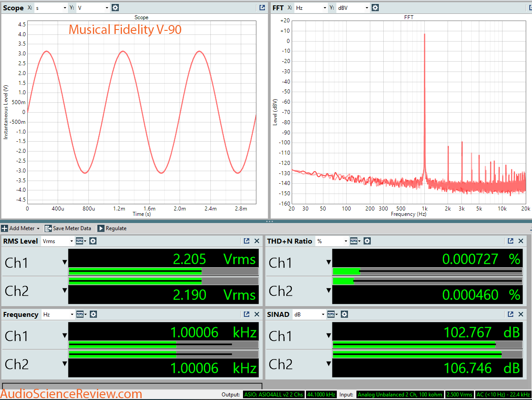Select the 2.205 Vrms reading

(x=214, y=259)
